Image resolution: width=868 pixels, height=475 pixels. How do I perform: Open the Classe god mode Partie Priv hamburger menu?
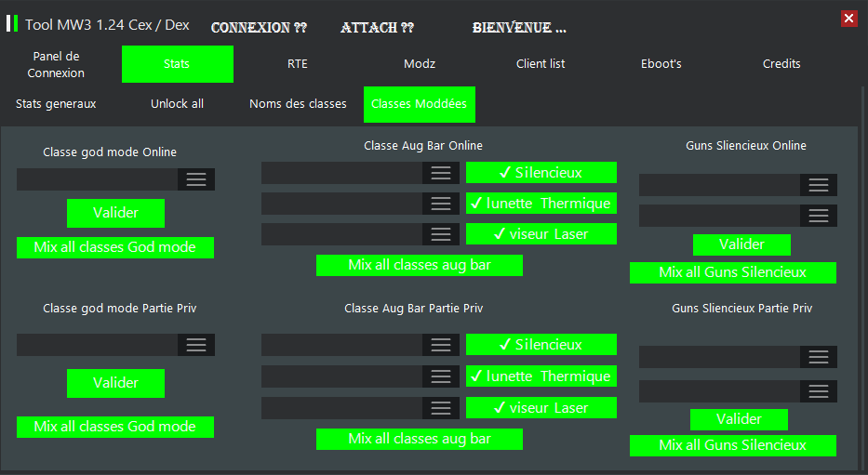click(196, 345)
